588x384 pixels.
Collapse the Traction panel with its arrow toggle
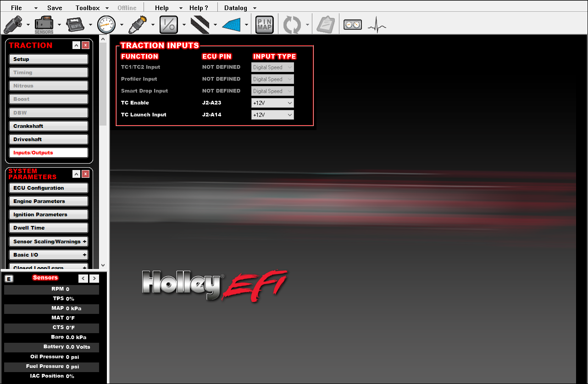coord(76,45)
